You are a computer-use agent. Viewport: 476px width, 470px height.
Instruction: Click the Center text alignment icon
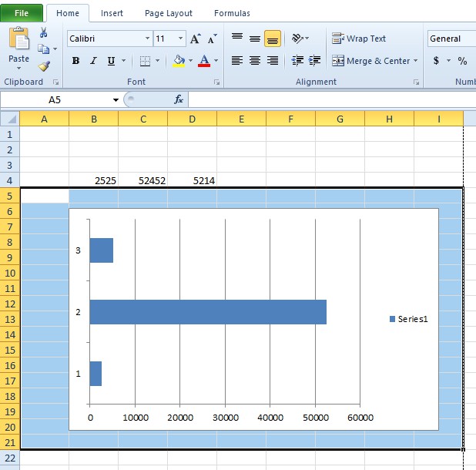pos(255,61)
